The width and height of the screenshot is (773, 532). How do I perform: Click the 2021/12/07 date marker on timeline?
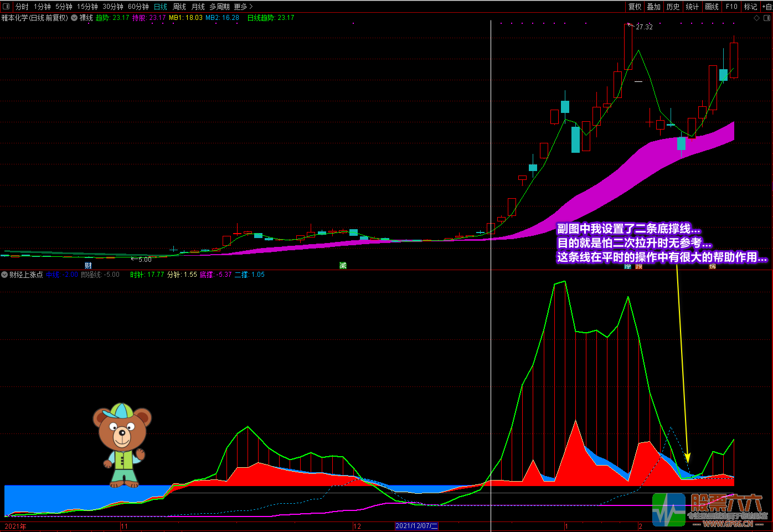tap(416, 526)
